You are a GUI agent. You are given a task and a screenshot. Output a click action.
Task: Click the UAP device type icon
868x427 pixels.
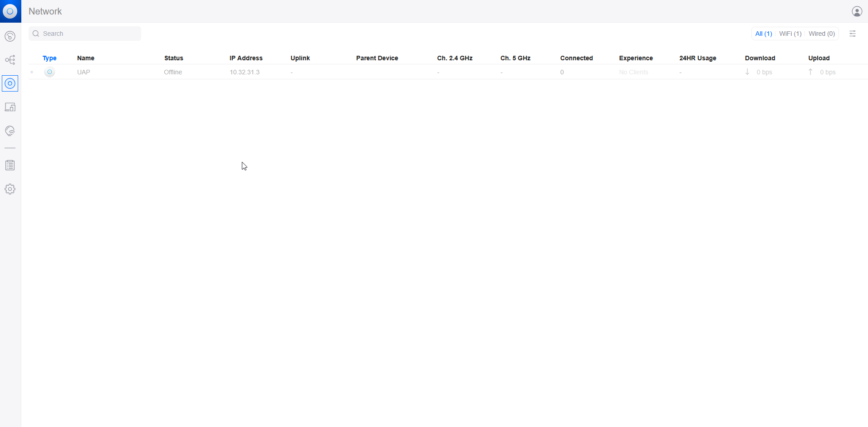click(49, 72)
